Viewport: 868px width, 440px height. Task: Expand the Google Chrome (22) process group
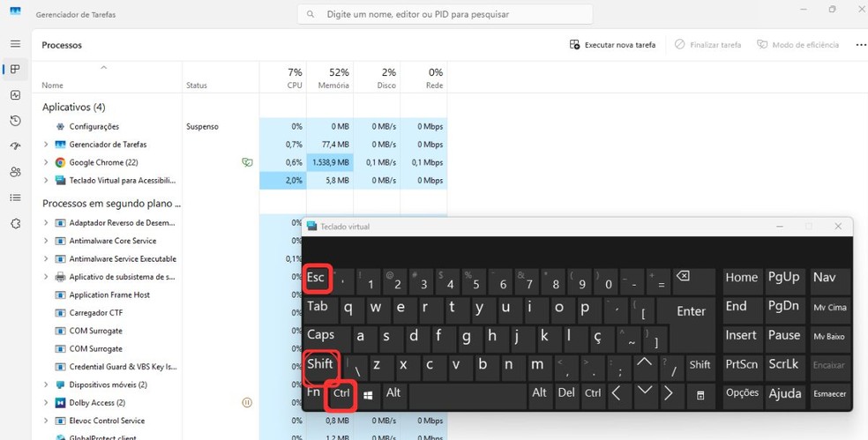pyautogui.click(x=46, y=163)
